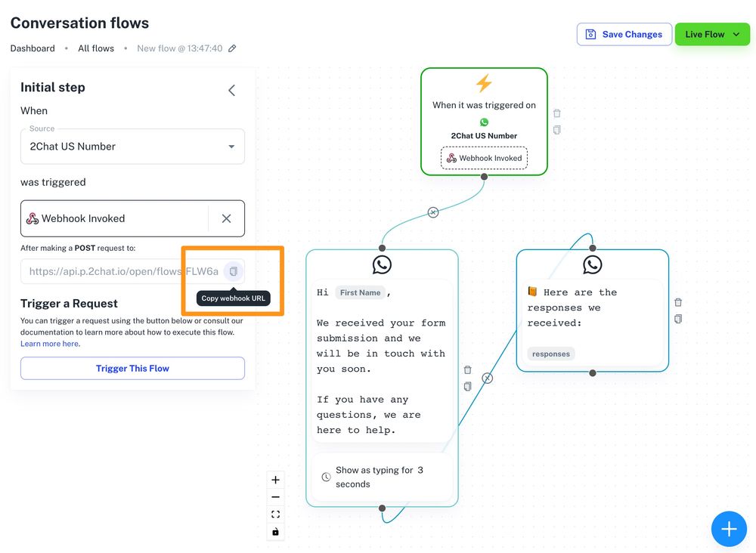
Task: Go to Dashboard breadcrumb
Action: tap(33, 48)
